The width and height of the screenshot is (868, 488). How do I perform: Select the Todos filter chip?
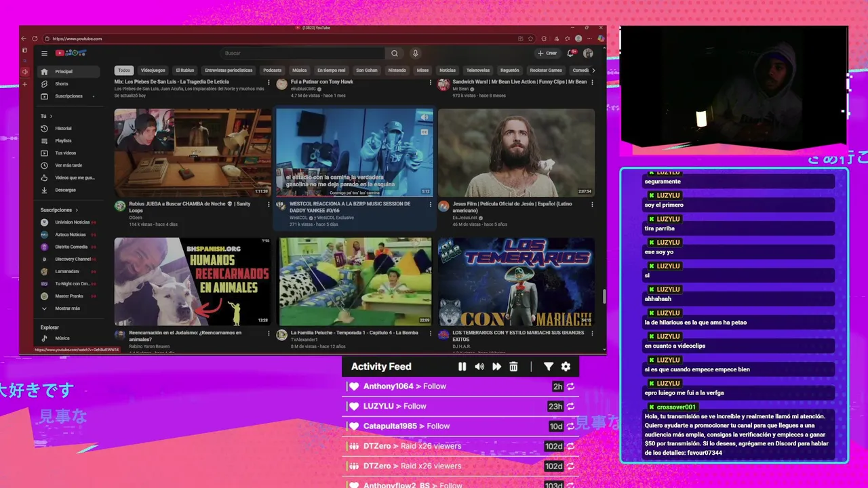(124, 70)
